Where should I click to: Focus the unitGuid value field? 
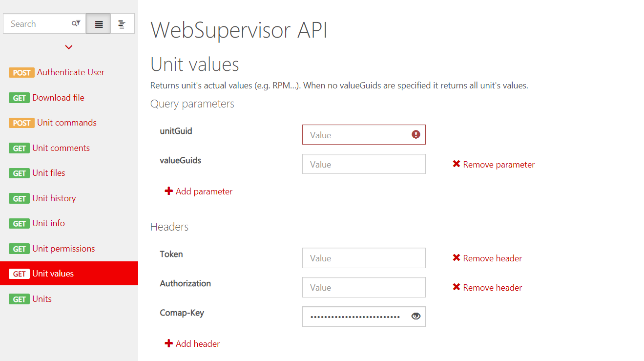[x=364, y=135]
